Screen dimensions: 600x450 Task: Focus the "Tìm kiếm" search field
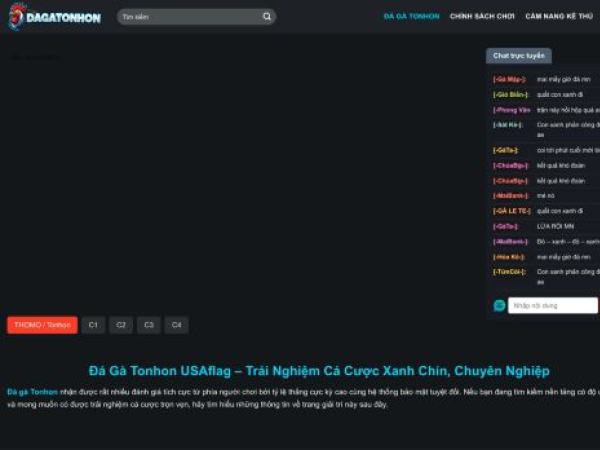tap(188, 17)
